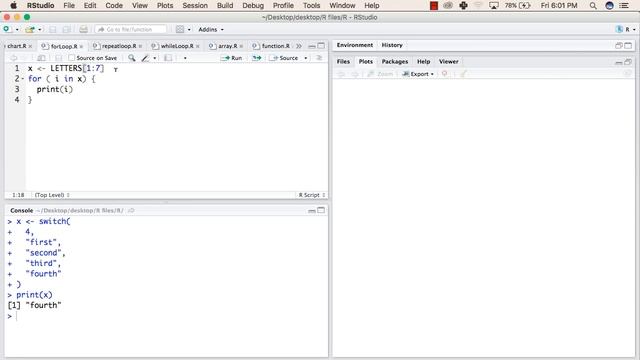This screenshot has height=360, width=640.
Task: Click the console working directory arrow icon
Action: 131,211
